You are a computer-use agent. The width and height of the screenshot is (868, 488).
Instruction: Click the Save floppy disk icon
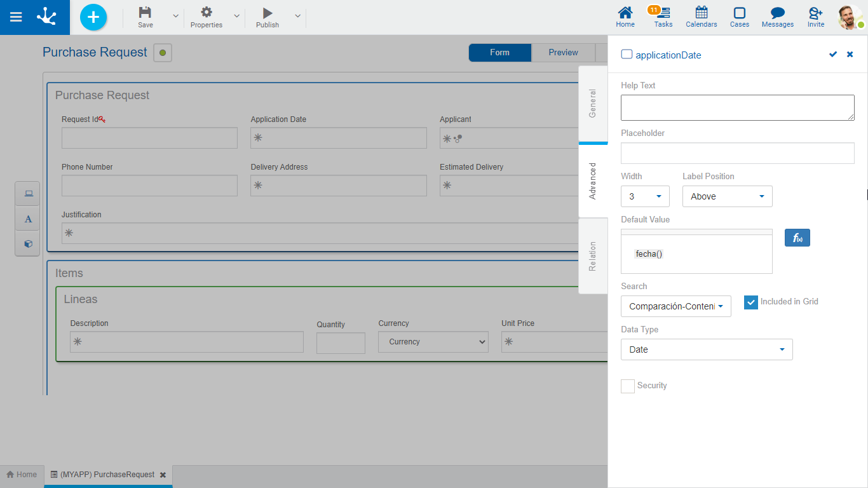click(x=146, y=13)
